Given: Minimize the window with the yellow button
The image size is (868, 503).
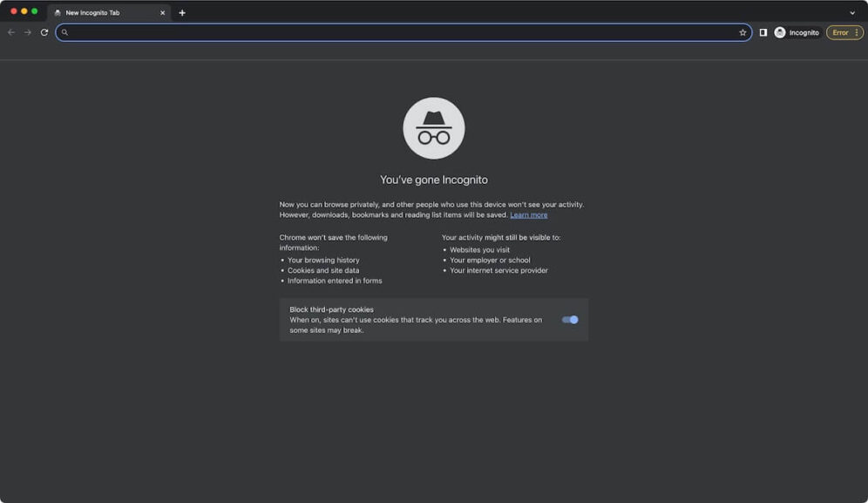Looking at the screenshot, I should 24,11.
